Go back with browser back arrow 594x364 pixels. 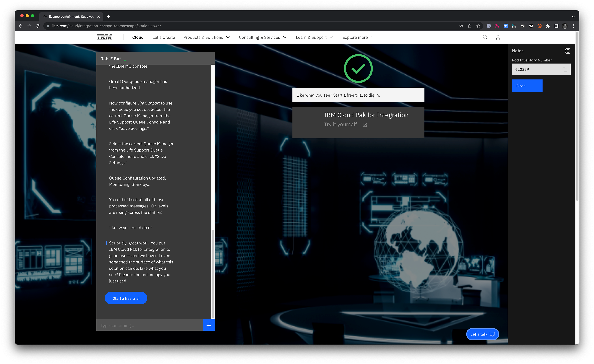point(21,26)
